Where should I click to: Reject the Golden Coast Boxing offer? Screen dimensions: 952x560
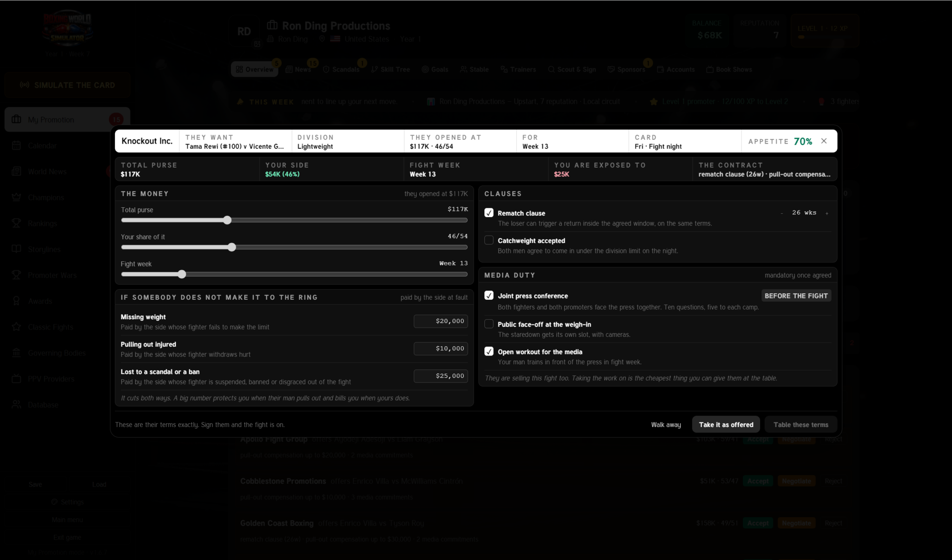833,523
